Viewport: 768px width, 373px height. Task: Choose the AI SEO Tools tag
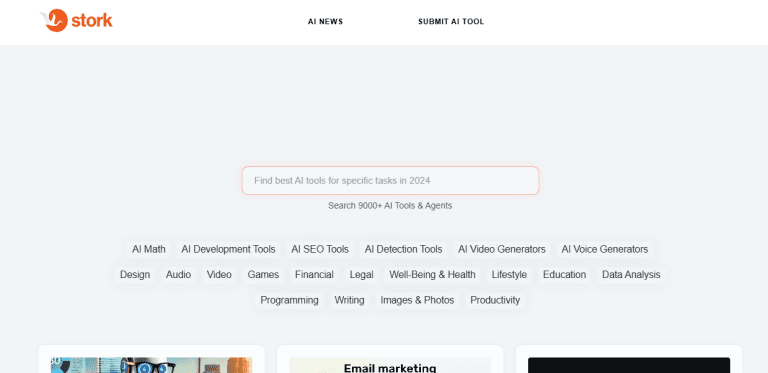(320, 249)
